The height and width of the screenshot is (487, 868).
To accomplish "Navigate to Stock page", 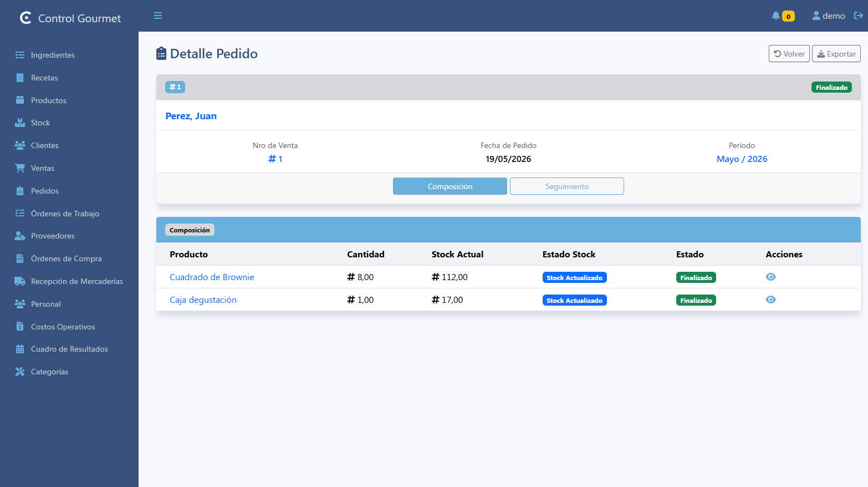I will [x=40, y=123].
